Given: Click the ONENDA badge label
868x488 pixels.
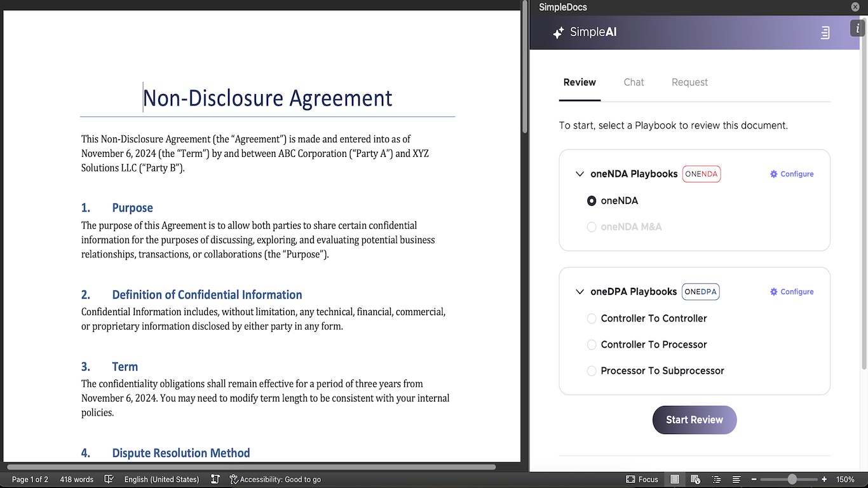Looking at the screenshot, I should tap(702, 174).
